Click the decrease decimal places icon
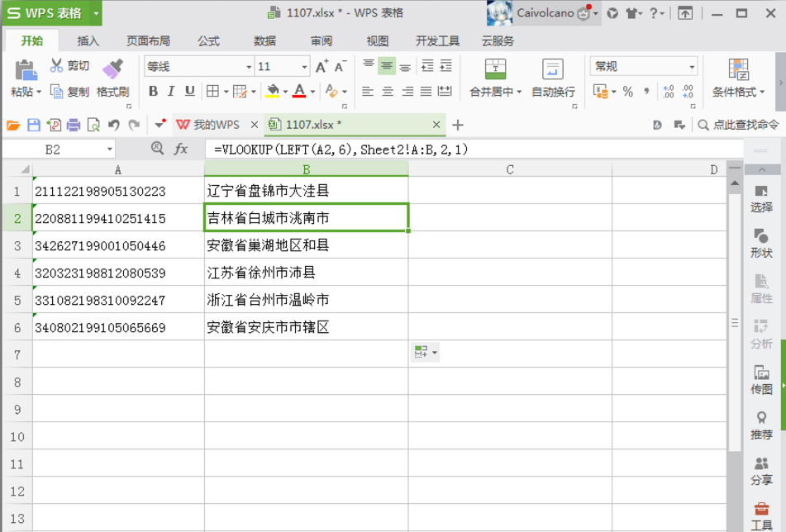 (688, 91)
